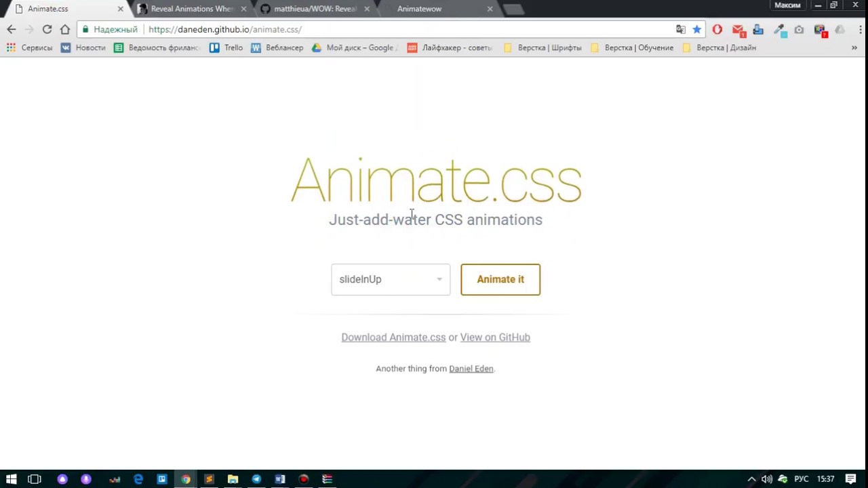Open the Новости VK bookmark
The image size is (868, 488).
(83, 47)
